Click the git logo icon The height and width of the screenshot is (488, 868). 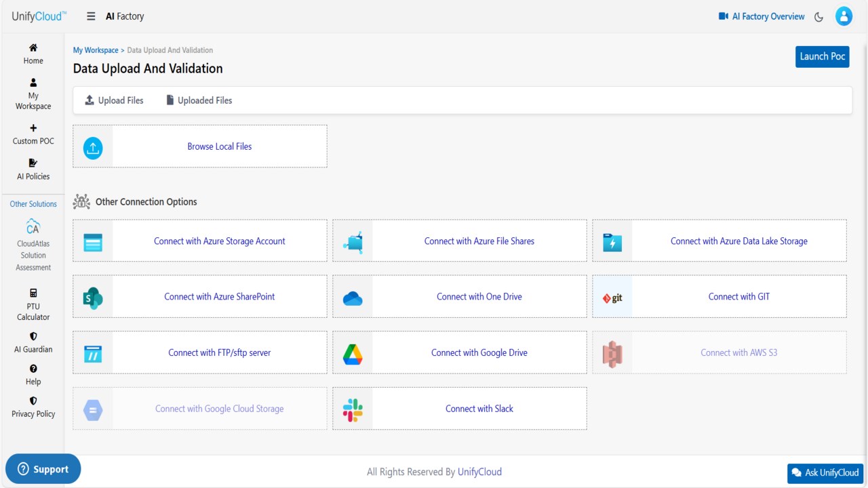pyautogui.click(x=612, y=298)
